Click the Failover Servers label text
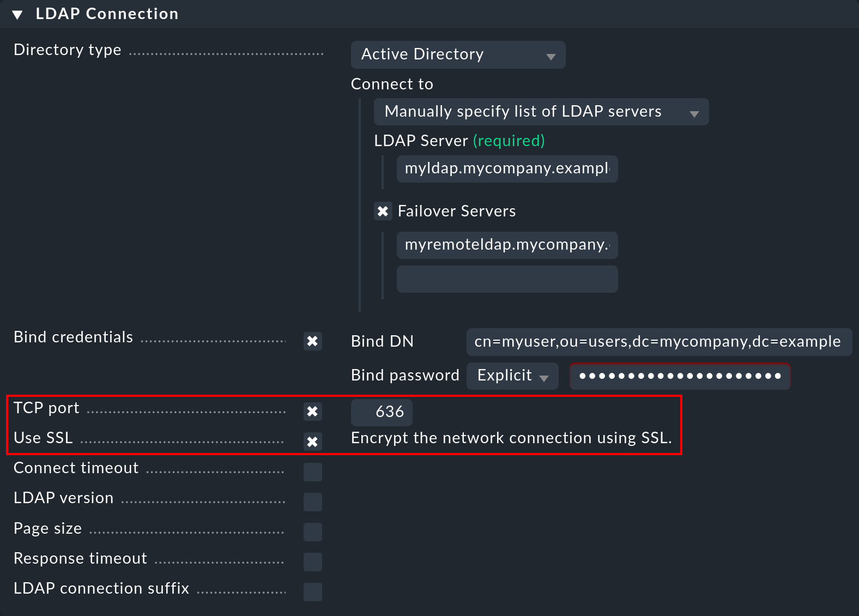Image resolution: width=859 pixels, height=616 pixels. pyautogui.click(x=457, y=212)
